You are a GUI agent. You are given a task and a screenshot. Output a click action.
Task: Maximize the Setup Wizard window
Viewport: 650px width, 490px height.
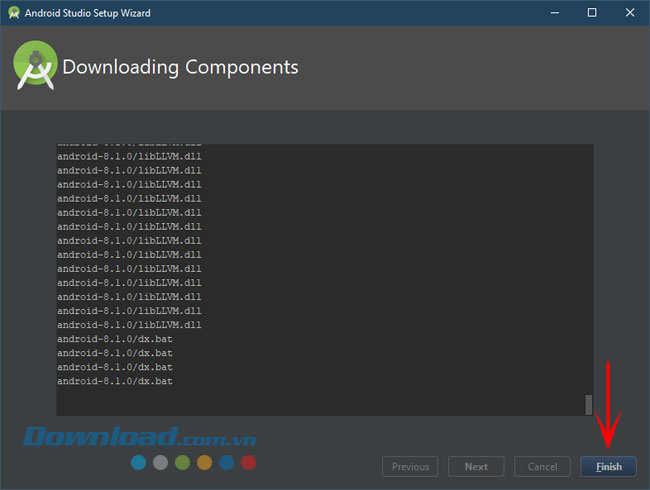click(592, 13)
